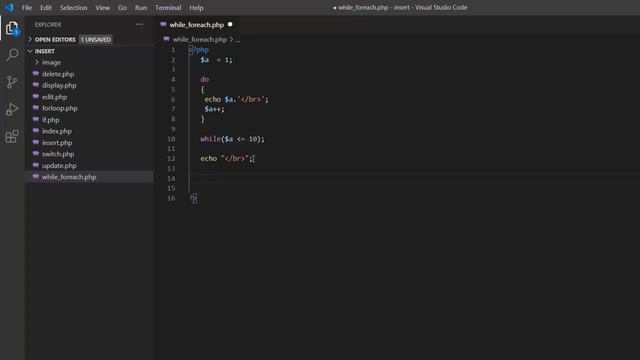The width and height of the screenshot is (640, 360).
Task: Open the View menu
Action: [x=102, y=8]
